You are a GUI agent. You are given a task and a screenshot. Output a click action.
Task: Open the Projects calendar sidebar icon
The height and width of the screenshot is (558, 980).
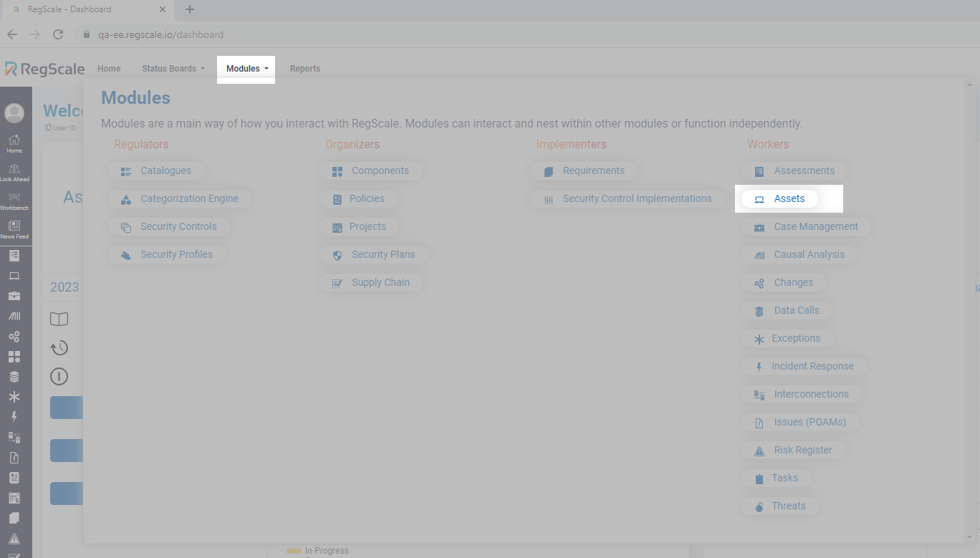pos(14,497)
